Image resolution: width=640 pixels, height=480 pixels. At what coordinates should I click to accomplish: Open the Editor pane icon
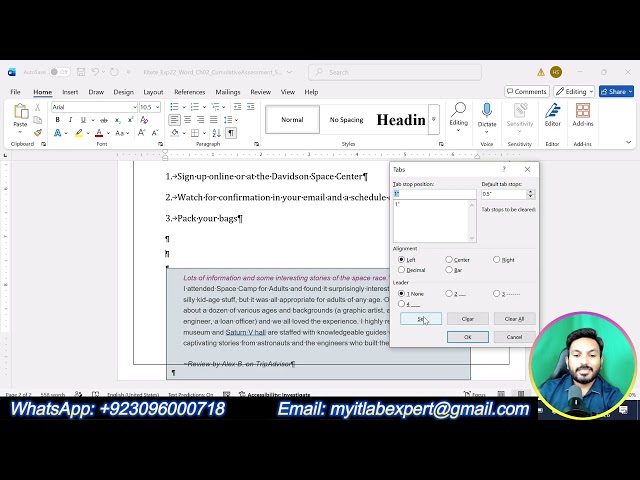coord(552,110)
